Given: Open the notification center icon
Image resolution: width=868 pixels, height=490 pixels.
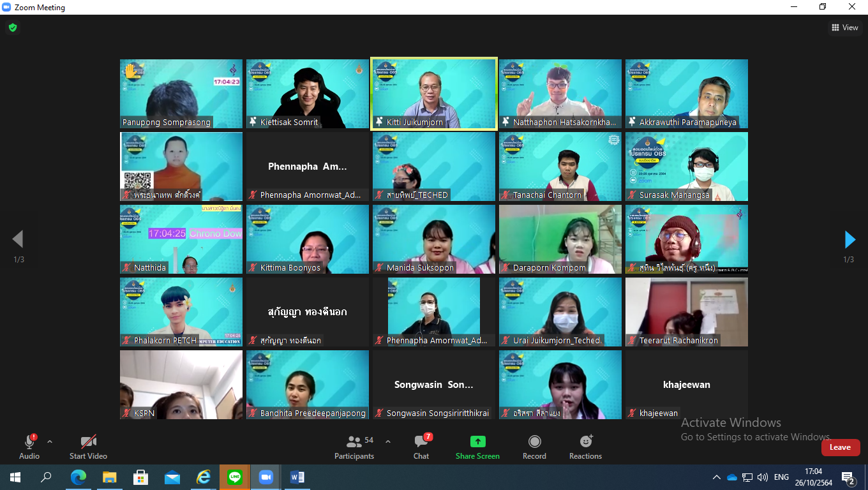Looking at the screenshot, I should 848,477.
